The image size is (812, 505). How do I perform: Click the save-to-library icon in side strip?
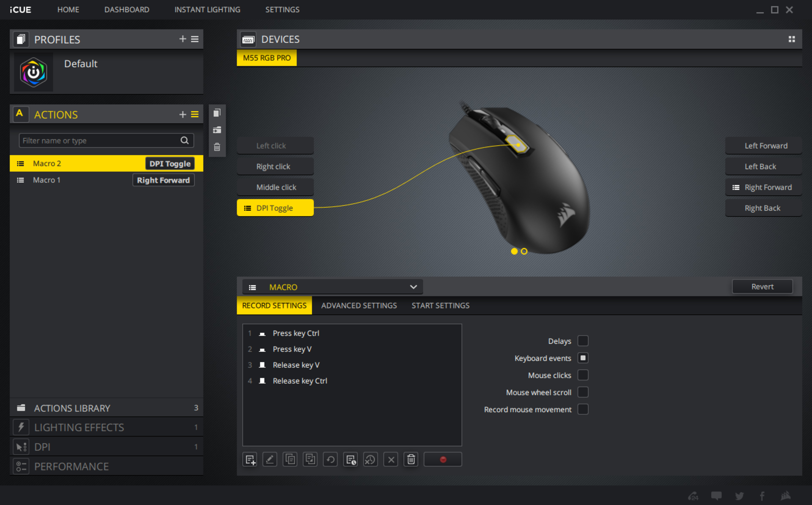point(217,130)
